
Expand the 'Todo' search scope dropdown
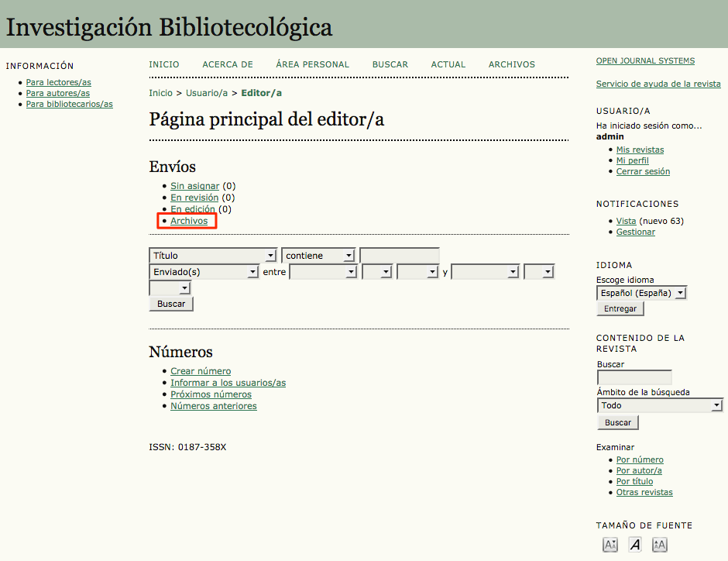coord(660,405)
